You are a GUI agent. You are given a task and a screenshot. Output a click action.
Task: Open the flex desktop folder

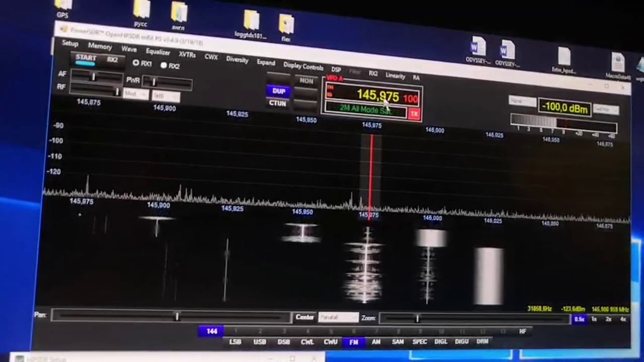pos(286,28)
